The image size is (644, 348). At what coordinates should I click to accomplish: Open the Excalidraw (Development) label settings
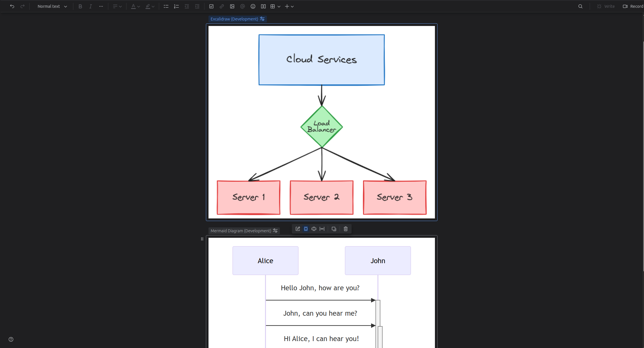[262, 19]
